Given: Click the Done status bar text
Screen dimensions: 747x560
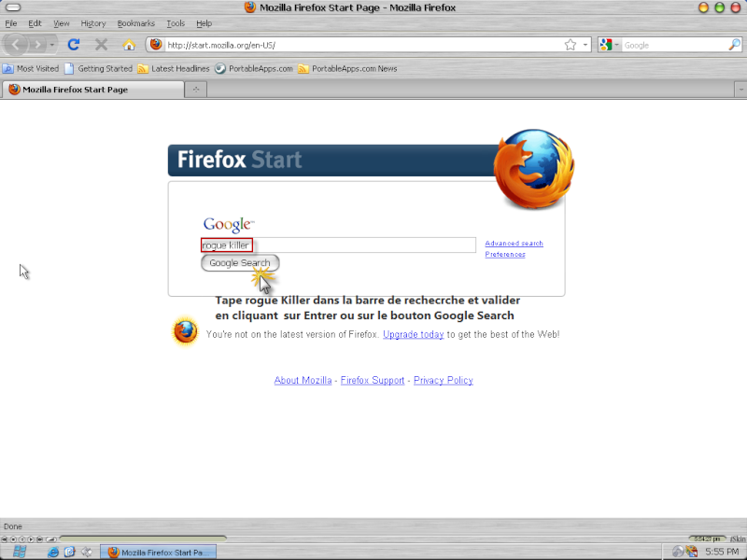Looking at the screenshot, I should pyautogui.click(x=13, y=526).
